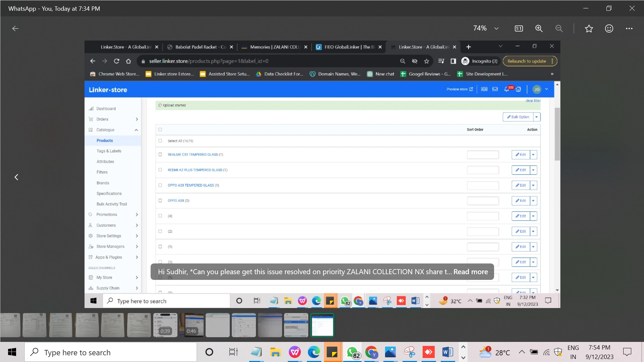Expand the Customers sidebar menu

coord(113,225)
